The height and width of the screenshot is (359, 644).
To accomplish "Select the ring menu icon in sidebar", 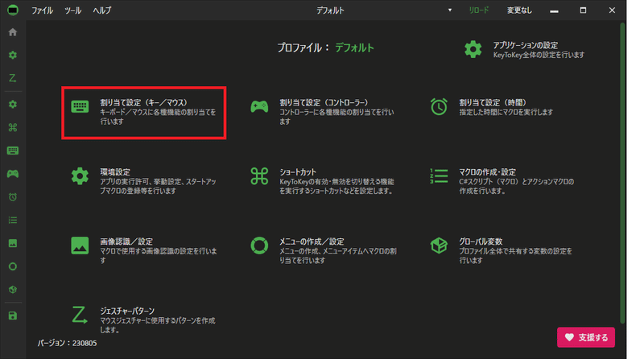I will tap(13, 266).
